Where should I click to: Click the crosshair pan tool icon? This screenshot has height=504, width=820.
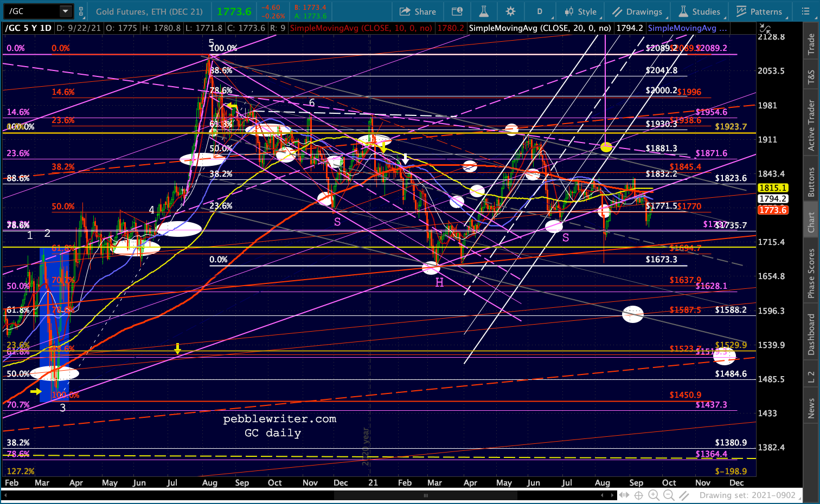point(639,495)
